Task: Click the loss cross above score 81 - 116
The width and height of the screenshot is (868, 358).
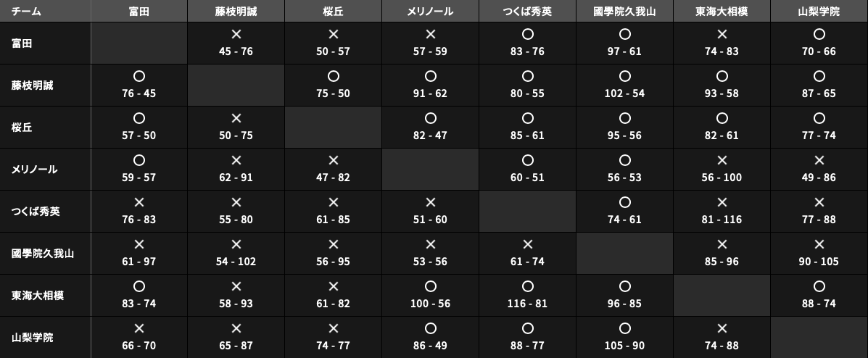Action: 722,202
